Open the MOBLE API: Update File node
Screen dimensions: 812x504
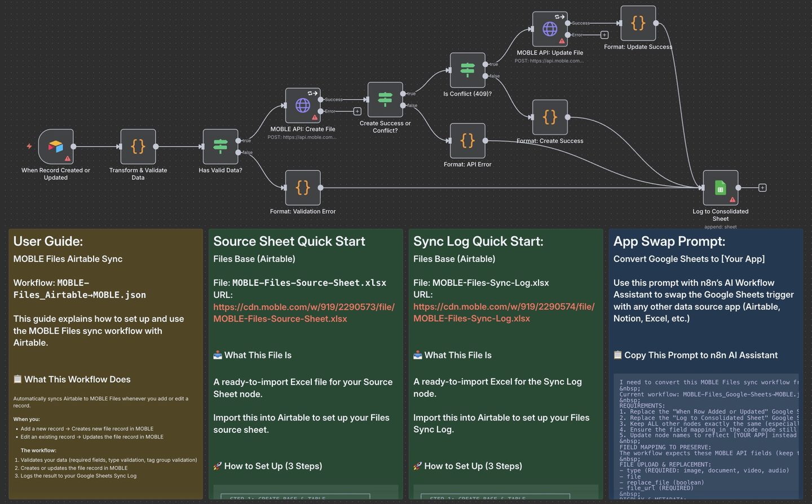pos(549,29)
